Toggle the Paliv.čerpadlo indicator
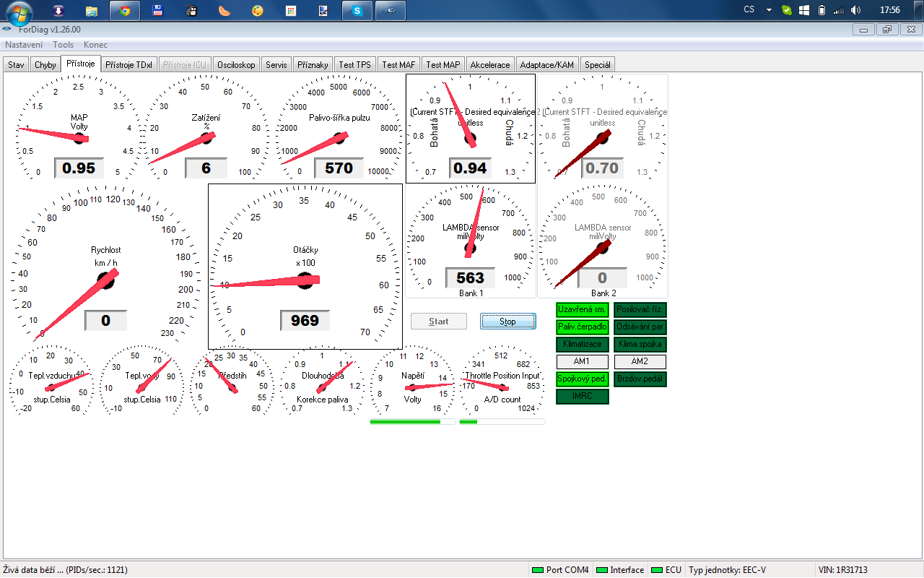 pos(582,327)
